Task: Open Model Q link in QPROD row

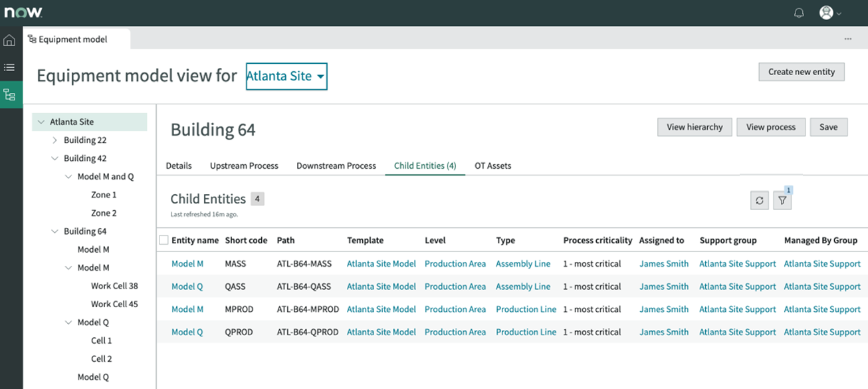Action: [187, 332]
